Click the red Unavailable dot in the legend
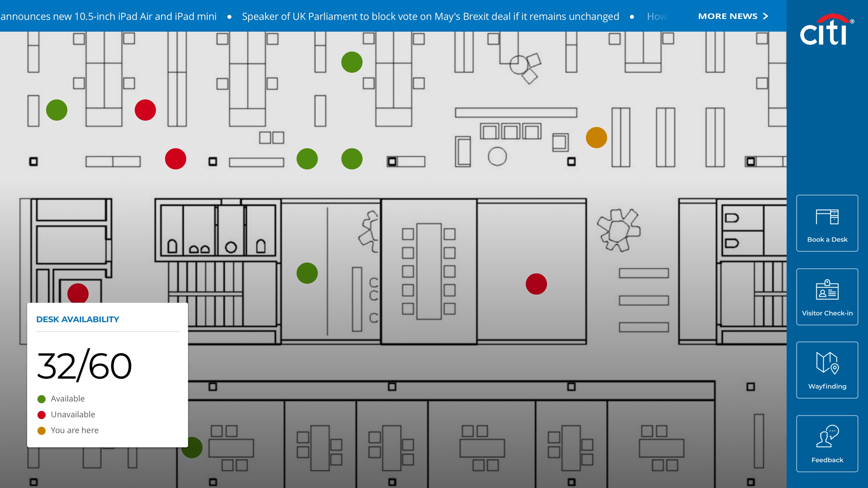868x488 pixels. [41, 415]
